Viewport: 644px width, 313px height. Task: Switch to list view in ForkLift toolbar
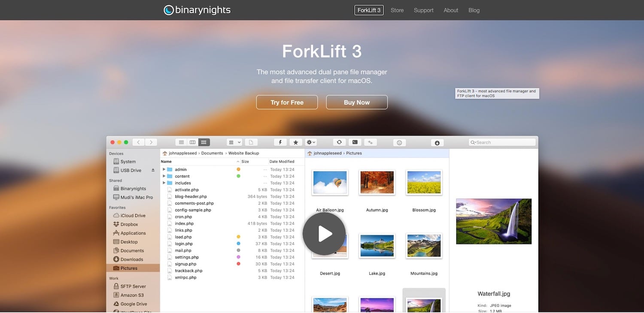[181, 142]
